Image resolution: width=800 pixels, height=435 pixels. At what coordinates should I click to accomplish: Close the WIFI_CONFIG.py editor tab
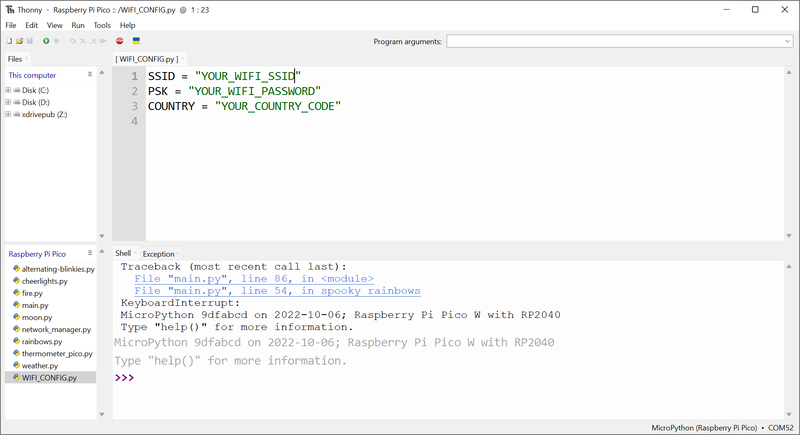point(183,59)
